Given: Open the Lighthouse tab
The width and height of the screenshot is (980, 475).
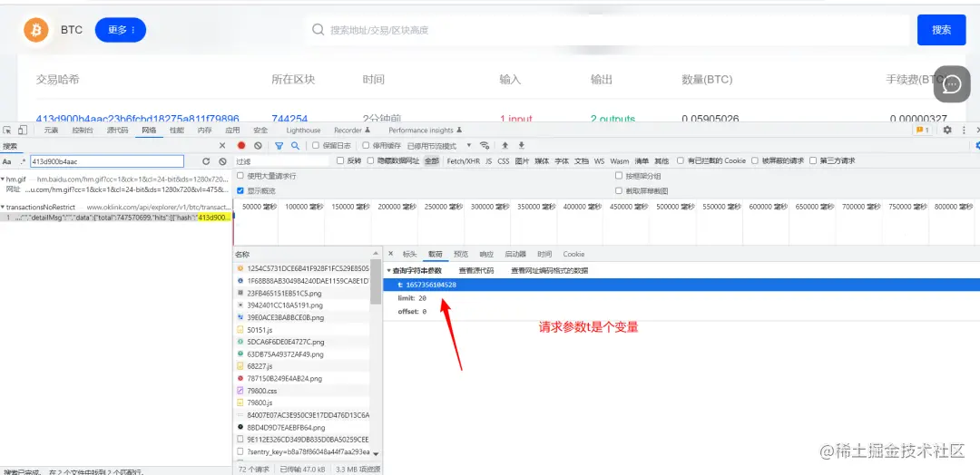Looking at the screenshot, I should pos(303,131).
